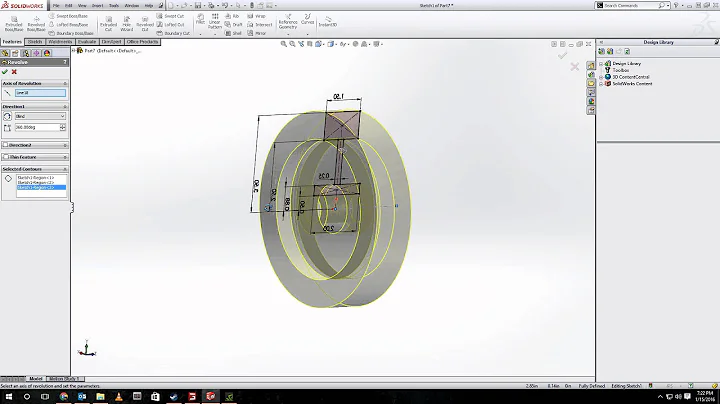Select the Fillet tool
Viewport: 720px width, 404px height.
click(x=200, y=19)
